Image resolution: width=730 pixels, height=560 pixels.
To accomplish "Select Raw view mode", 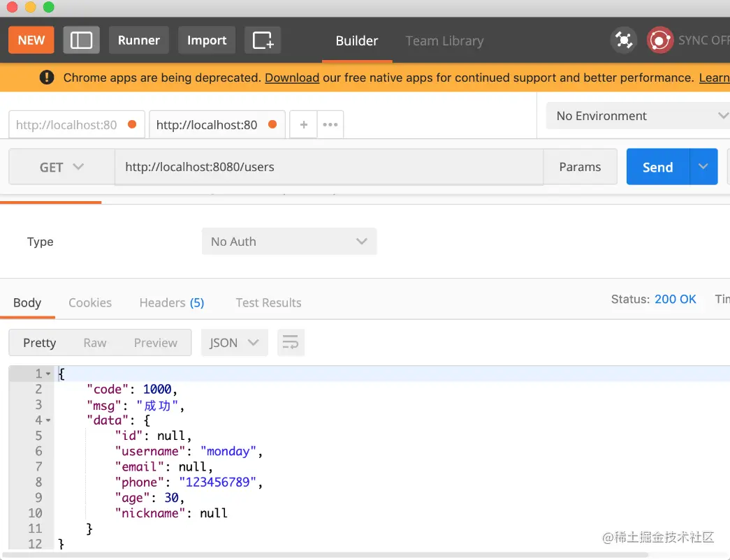I will click(95, 343).
